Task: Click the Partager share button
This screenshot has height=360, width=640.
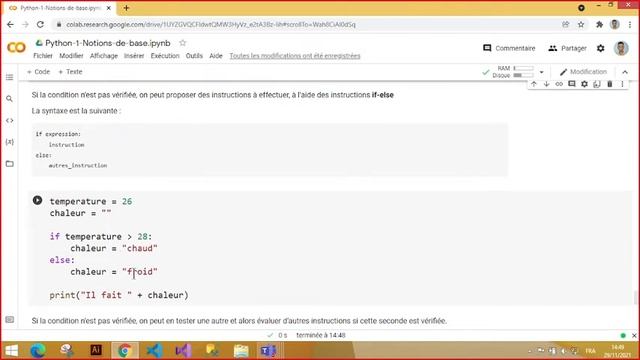Action: (567, 48)
